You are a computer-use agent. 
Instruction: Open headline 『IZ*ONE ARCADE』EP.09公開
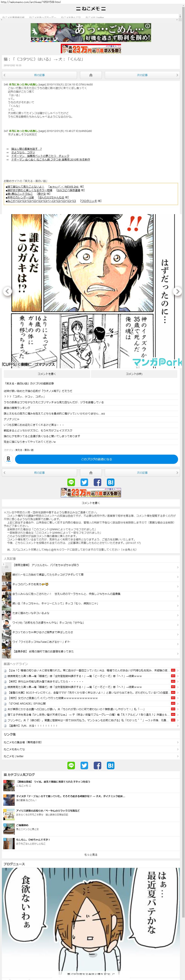coord(27,703)
